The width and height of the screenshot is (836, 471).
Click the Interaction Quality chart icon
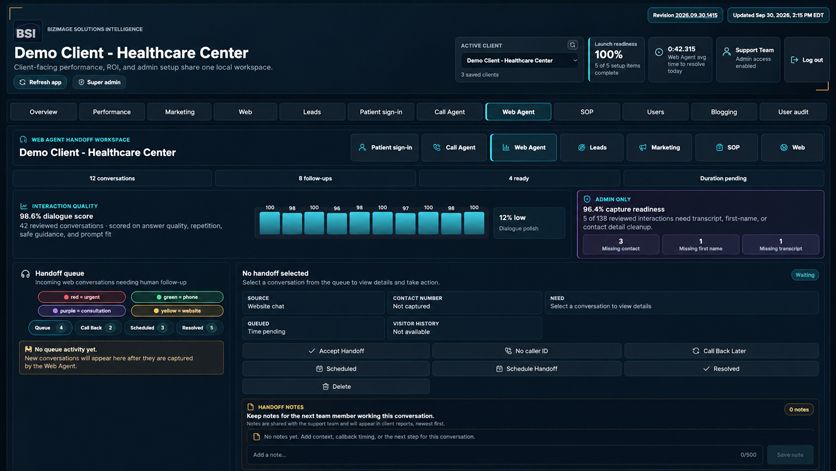24,206
